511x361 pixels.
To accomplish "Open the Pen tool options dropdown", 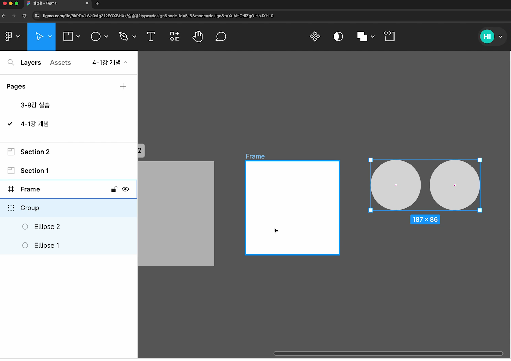I will (134, 36).
